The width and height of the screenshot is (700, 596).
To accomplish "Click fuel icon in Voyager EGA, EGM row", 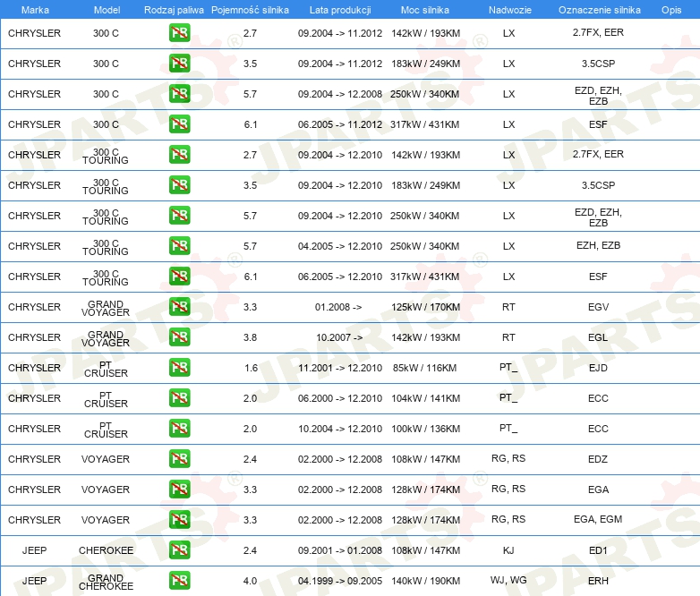I will (x=179, y=519).
